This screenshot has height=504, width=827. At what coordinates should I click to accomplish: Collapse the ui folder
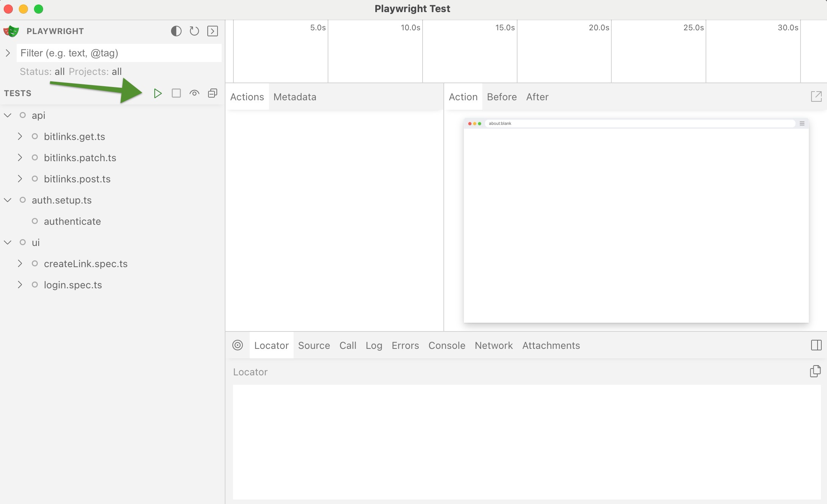coord(8,242)
